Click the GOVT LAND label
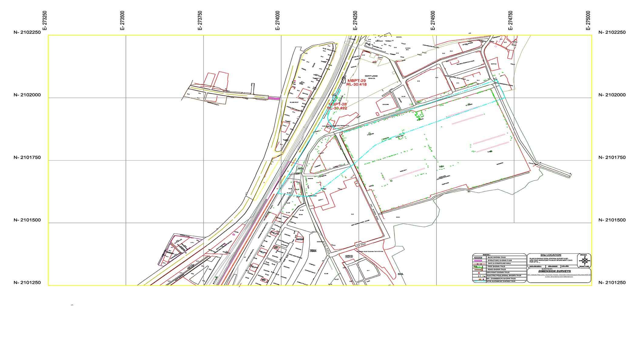637x364 pixels. click(x=371, y=76)
